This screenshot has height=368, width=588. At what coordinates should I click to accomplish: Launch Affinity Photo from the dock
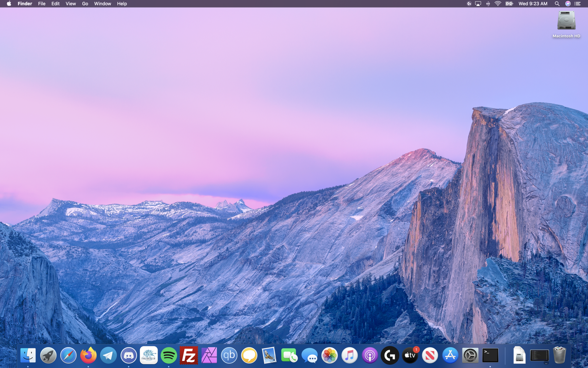(209, 355)
